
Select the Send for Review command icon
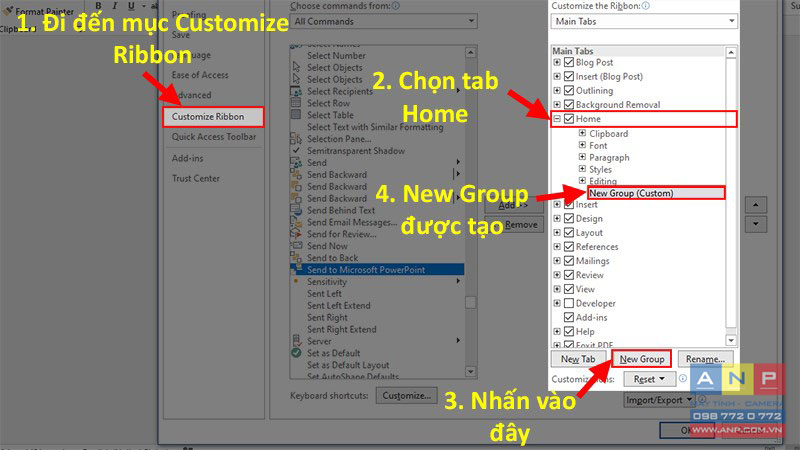[296, 234]
